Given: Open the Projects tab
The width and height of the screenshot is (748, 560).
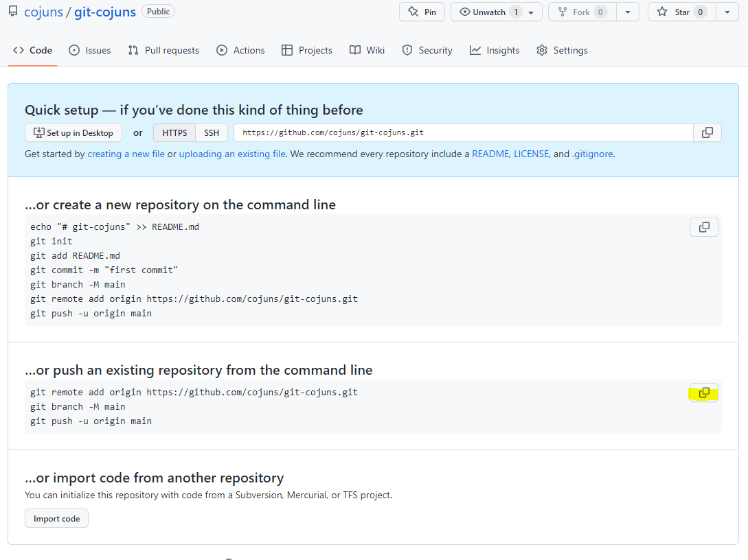Looking at the screenshot, I should coord(307,50).
